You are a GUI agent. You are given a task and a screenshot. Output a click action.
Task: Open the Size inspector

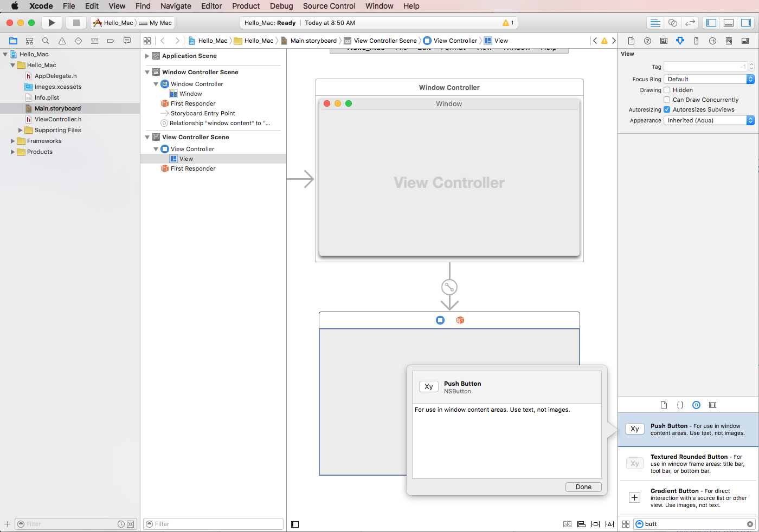click(696, 40)
